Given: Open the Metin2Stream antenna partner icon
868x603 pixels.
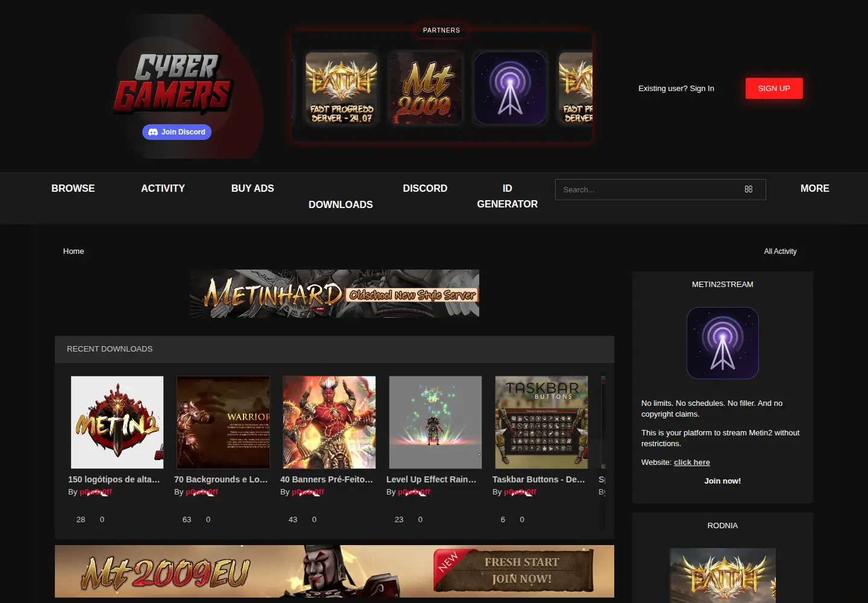Looking at the screenshot, I should (510, 88).
